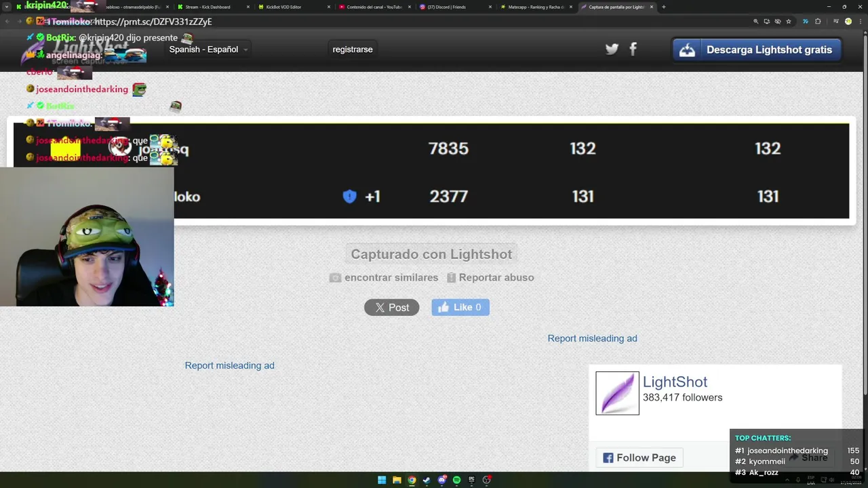Open Discord from the taskbar
This screenshot has height=488, width=868.
point(441,480)
